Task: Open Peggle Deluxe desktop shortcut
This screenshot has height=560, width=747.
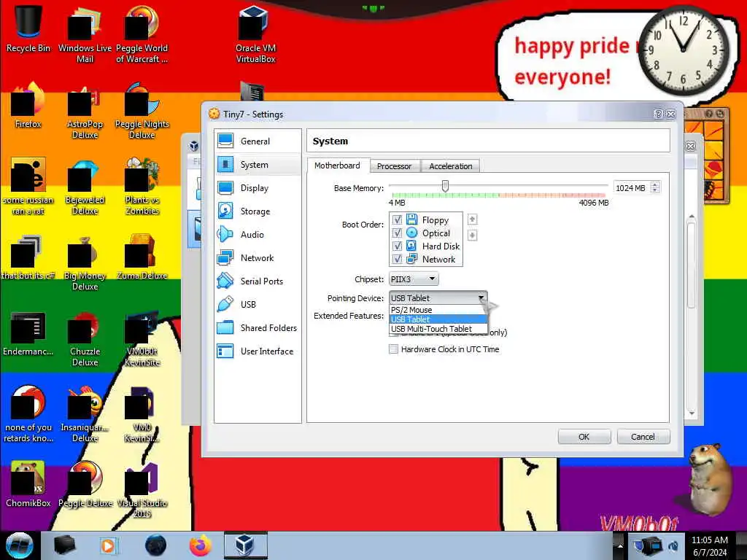Action: coord(85,485)
